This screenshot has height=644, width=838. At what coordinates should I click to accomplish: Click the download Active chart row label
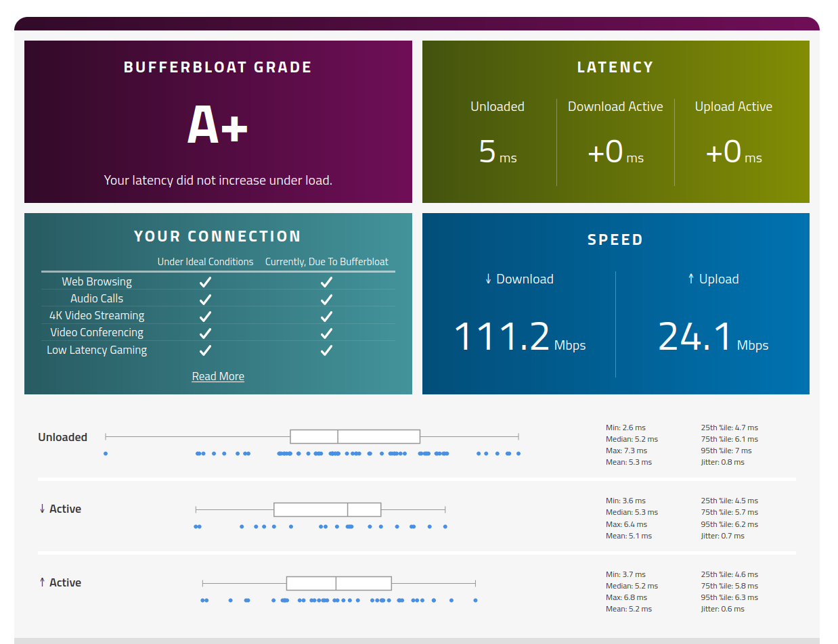click(x=60, y=509)
